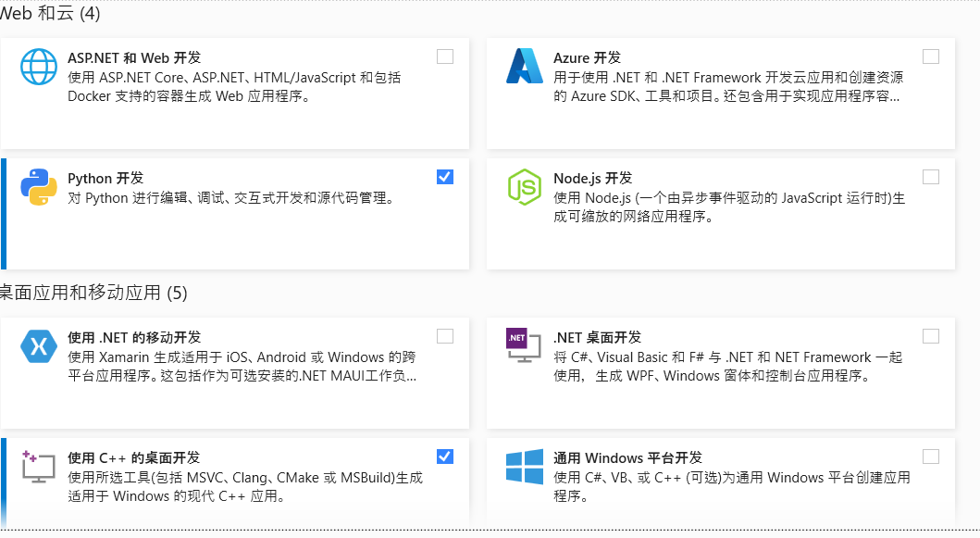The height and width of the screenshot is (538, 980).
Task: Click the Azure logo icon
Action: pyautogui.click(x=525, y=66)
